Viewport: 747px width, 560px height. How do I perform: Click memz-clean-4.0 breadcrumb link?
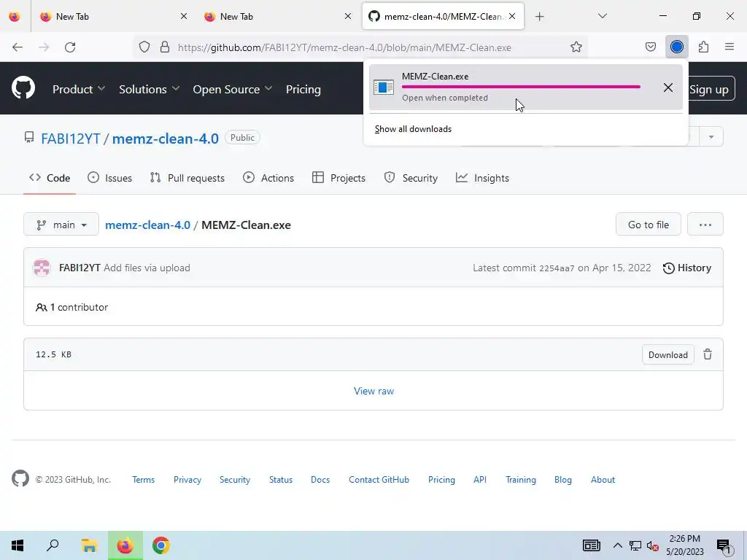[147, 225]
